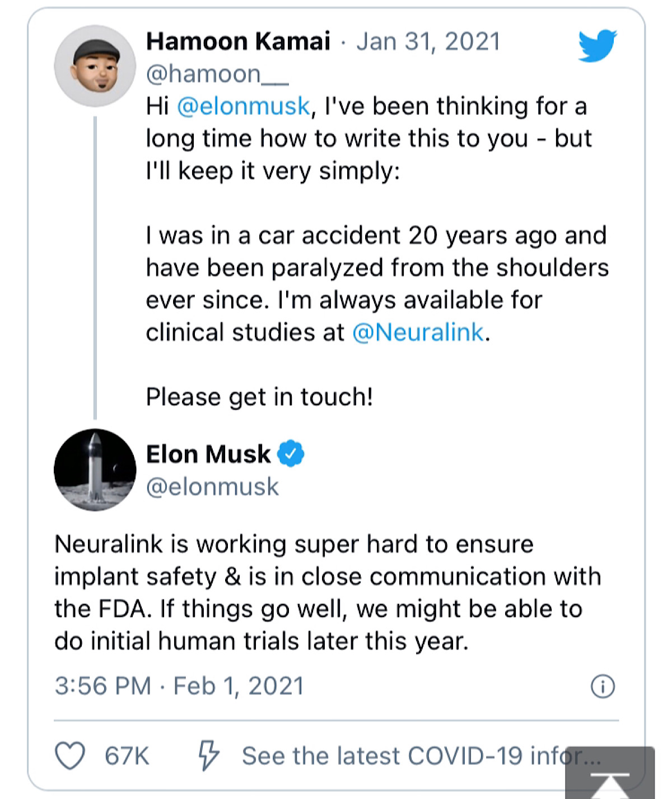Click the blue verified badge
Viewport: 672px width, 799px height.
coord(291,454)
